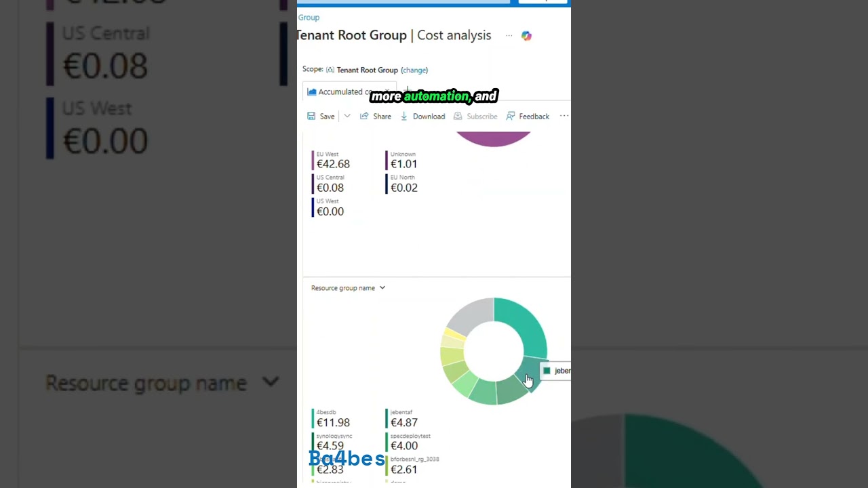Expand the dropdown arrow next to Save
The height and width of the screenshot is (488, 868).
pyautogui.click(x=347, y=117)
